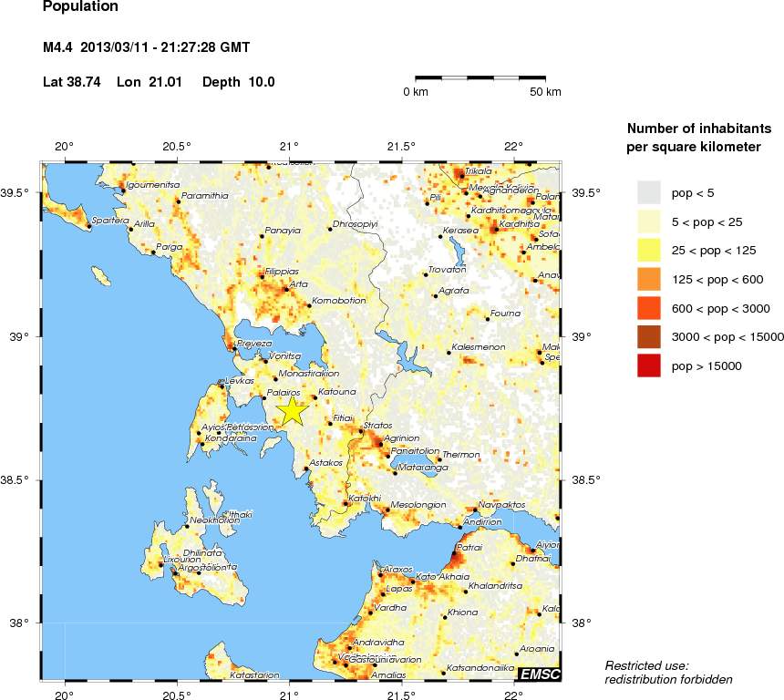Click the Navpaktos city marker dot

click(x=476, y=510)
